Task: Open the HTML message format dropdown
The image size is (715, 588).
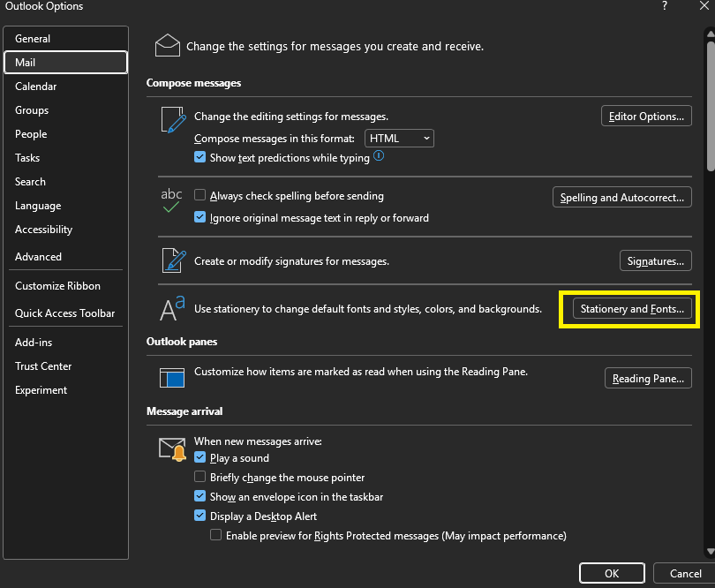Action: tap(399, 139)
